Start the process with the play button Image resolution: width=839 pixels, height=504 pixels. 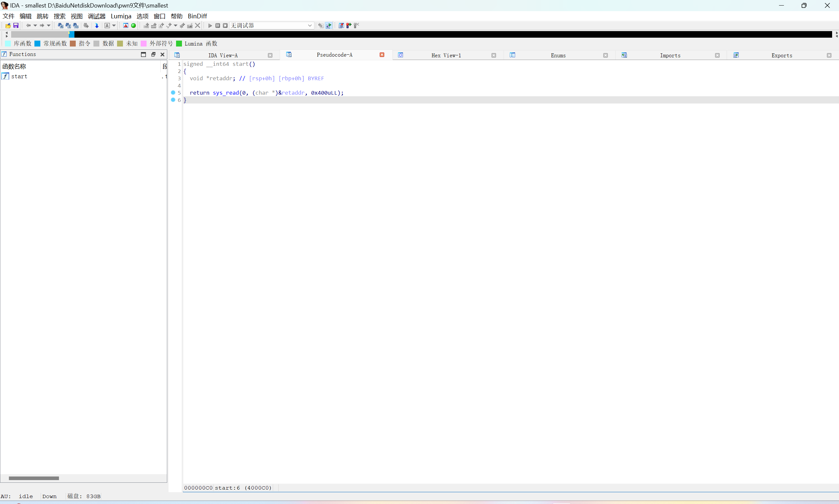click(210, 26)
